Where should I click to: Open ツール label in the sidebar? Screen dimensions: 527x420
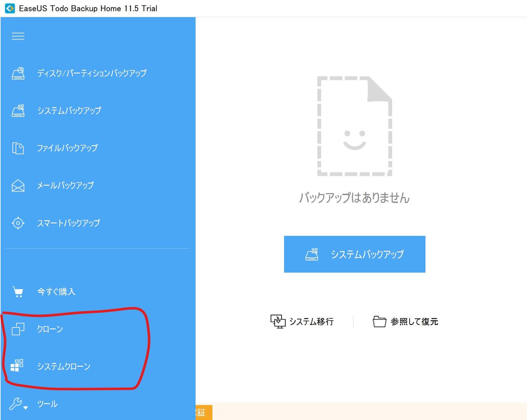[x=47, y=404]
